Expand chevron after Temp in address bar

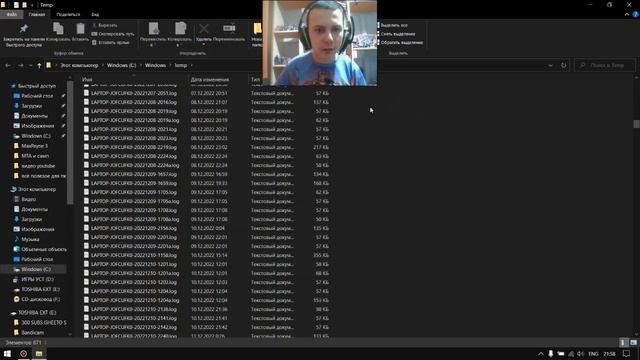tap(191, 65)
